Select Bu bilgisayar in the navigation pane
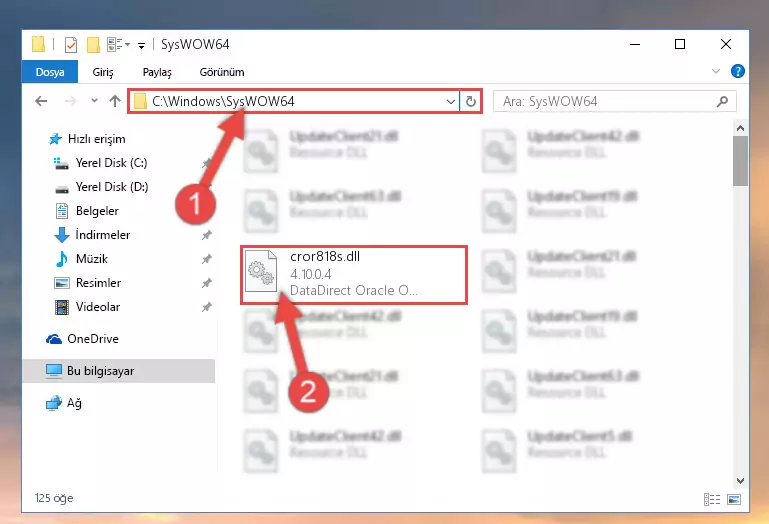The height and width of the screenshot is (524, 769). tap(118, 371)
